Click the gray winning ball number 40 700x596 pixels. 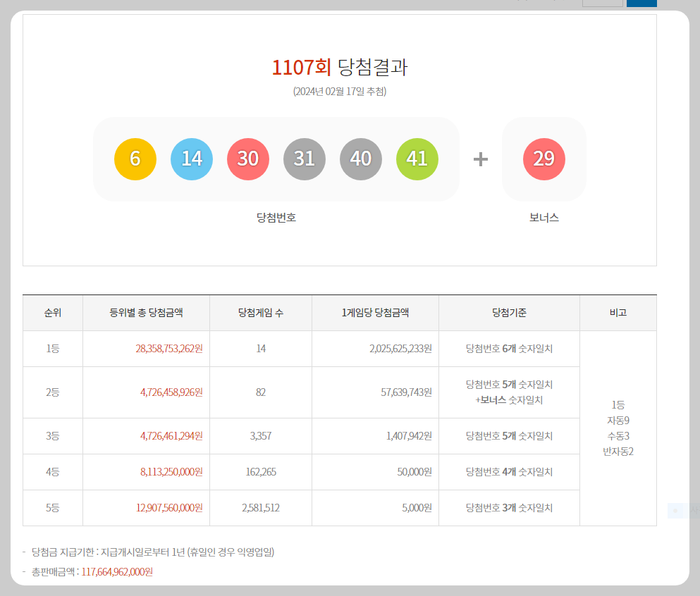pos(361,159)
